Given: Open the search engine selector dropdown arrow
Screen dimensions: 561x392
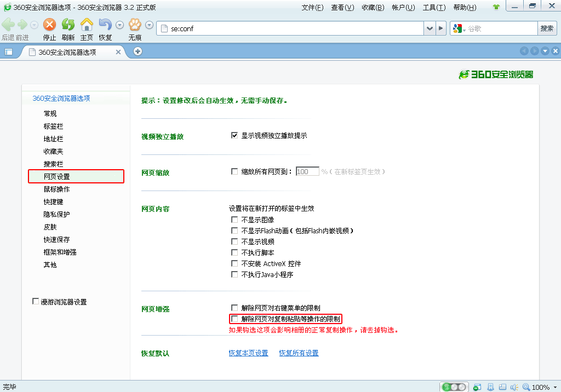Looking at the screenshot, I should click(465, 30).
